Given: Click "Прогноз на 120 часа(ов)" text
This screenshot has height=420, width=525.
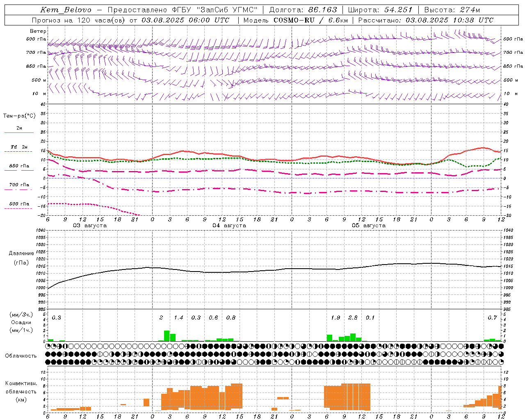Looking at the screenshot, I should click(x=78, y=20).
